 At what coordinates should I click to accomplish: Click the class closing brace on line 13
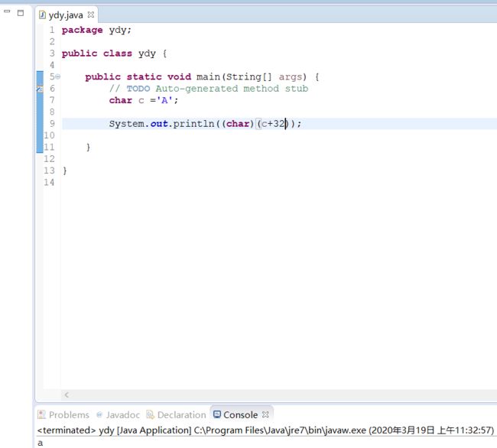pos(65,170)
